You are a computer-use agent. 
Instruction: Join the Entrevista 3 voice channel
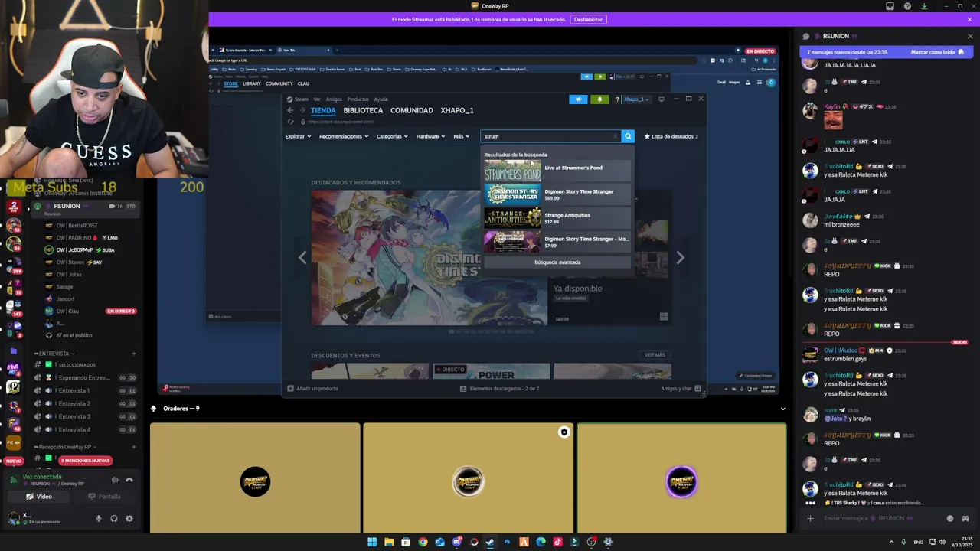tap(84, 416)
